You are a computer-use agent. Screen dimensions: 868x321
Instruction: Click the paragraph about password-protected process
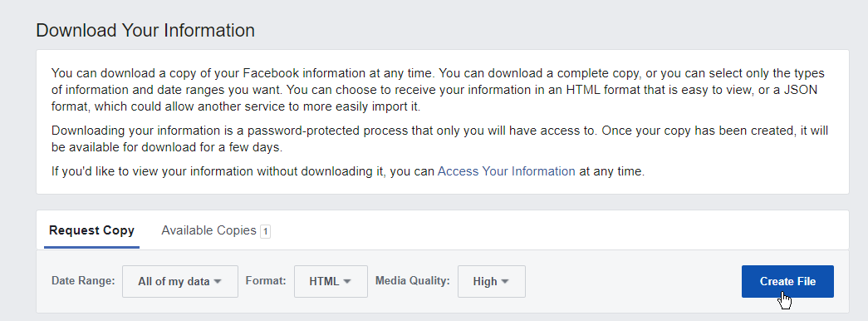(x=439, y=140)
